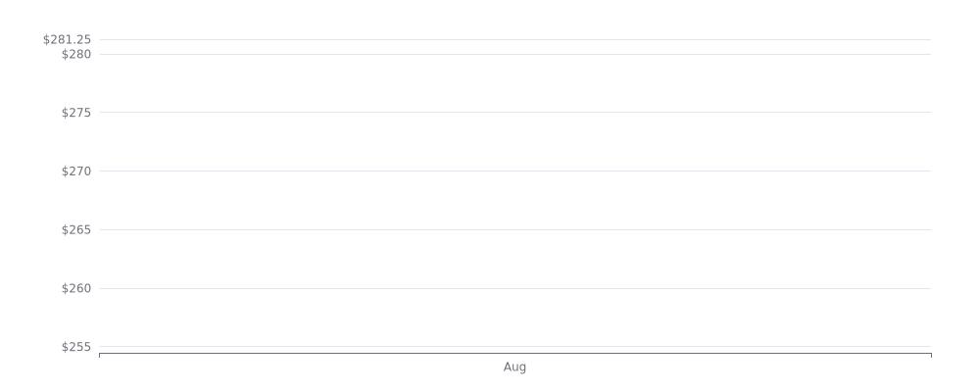
Task: Select the $260 axis label
Action: point(76,289)
